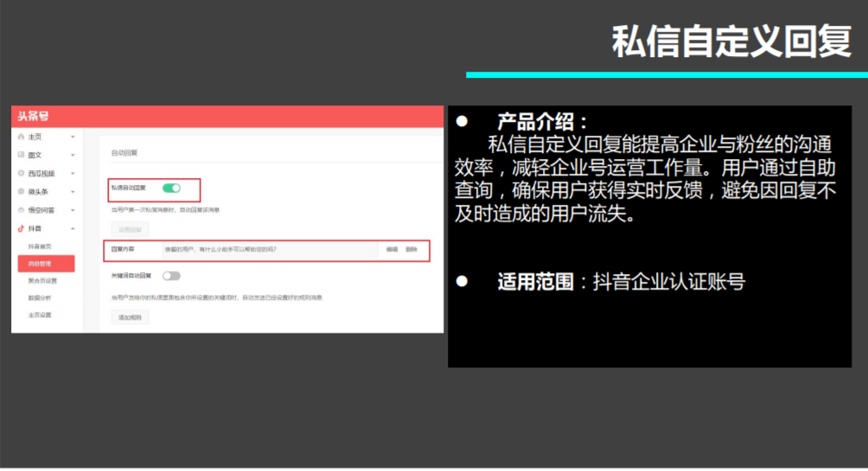The image size is (868, 471).
Task: Click the text 抖音企业认证账号
Action: [668, 282]
